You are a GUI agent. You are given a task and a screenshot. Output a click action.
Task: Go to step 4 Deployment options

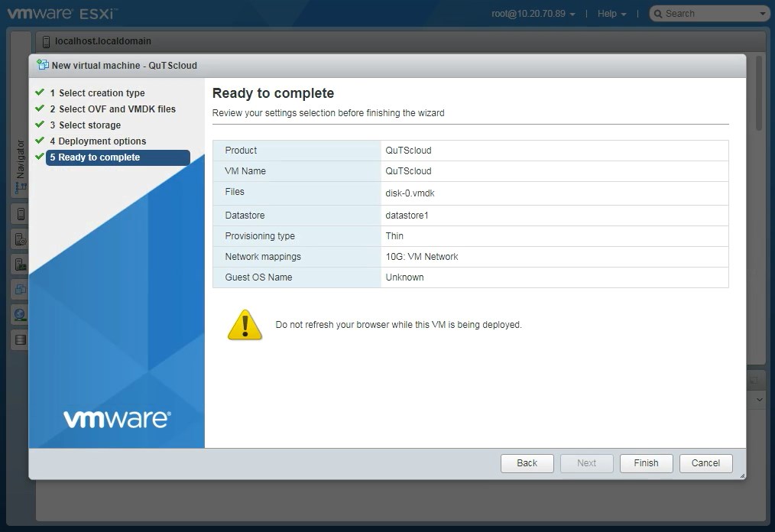coord(98,141)
